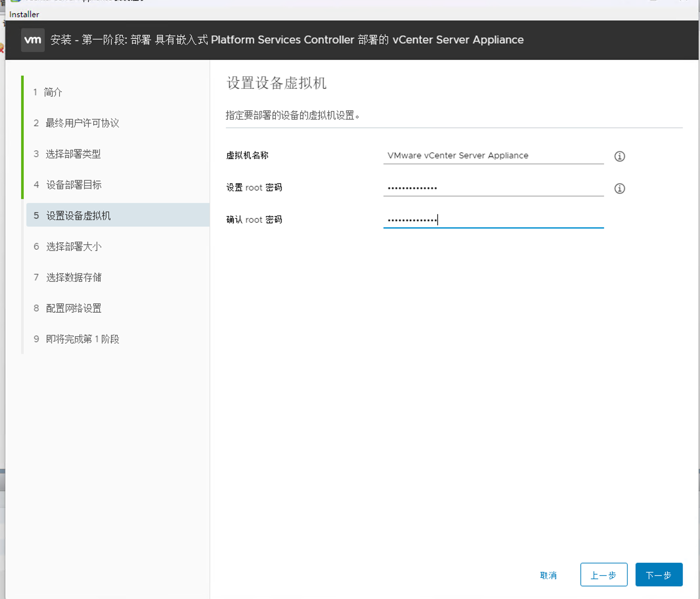The width and height of the screenshot is (700, 599).
Task: Click the 指定要部署的设备的虚拟机设置 description text
Action: coord(293,115)
